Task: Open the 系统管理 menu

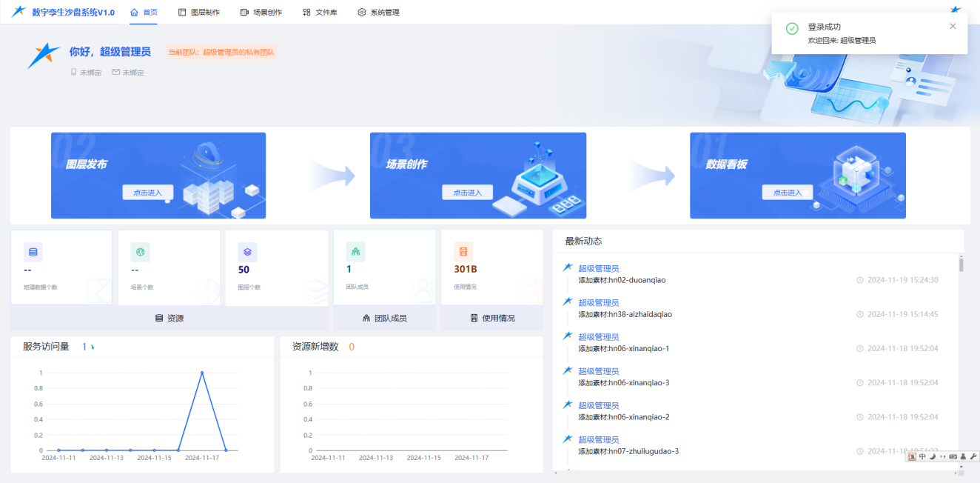Action: click(378, 12)
